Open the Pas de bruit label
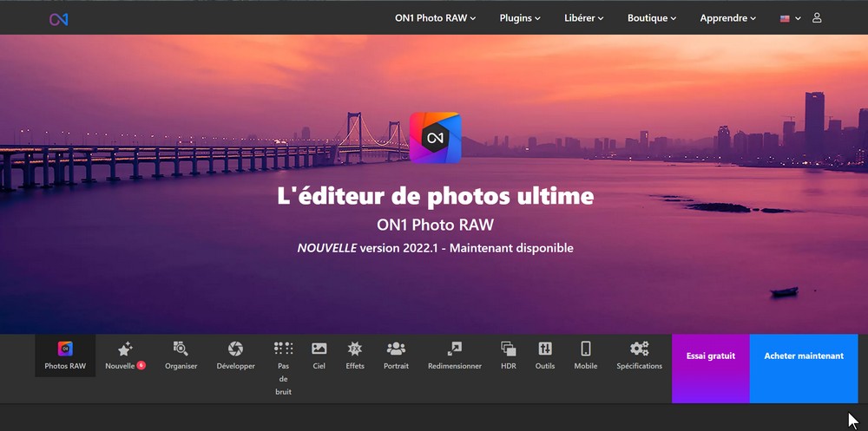The width and height of the screenshot is (868, 431). [284, 379]
